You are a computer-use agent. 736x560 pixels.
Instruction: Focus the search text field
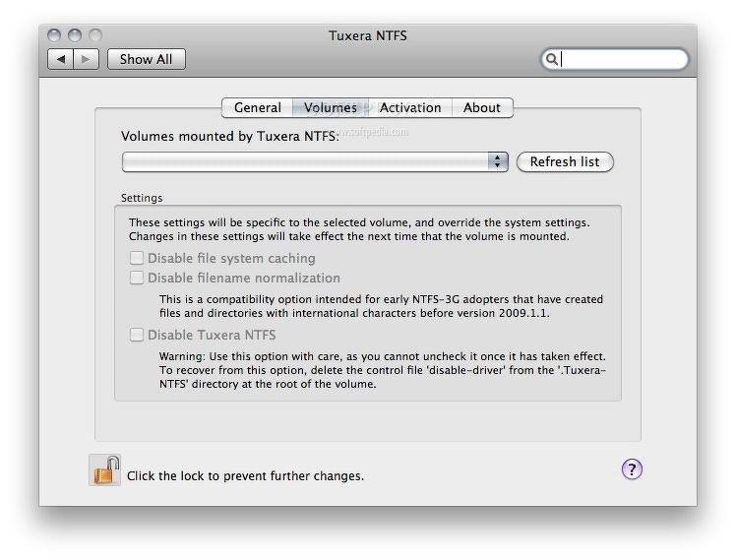coord(622,59)
